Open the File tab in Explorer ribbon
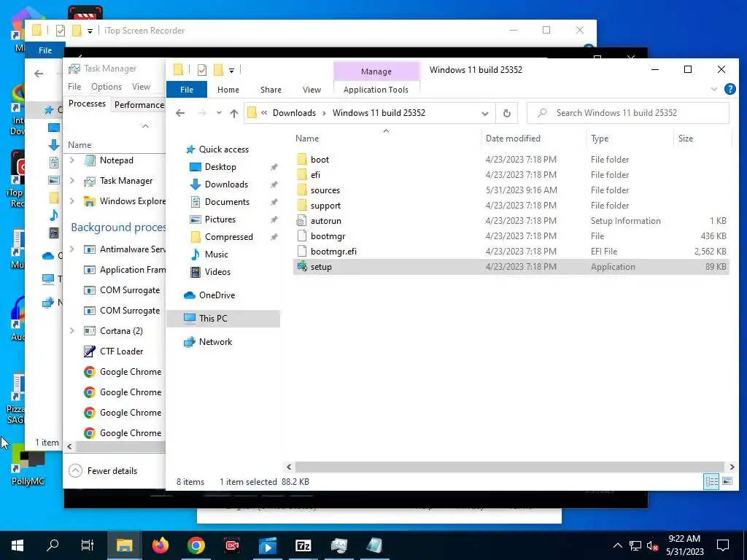747x560 pixels. click(187, 90)
